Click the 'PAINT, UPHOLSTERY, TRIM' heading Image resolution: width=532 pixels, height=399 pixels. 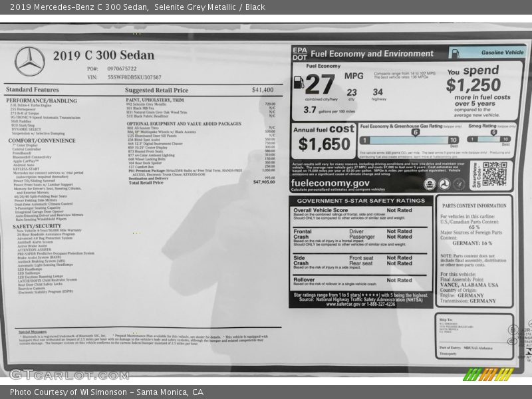click(155, 100)
